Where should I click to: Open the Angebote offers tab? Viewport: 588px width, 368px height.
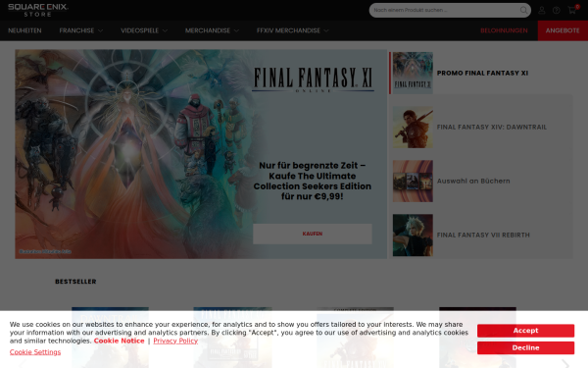[x=563, y=30]
